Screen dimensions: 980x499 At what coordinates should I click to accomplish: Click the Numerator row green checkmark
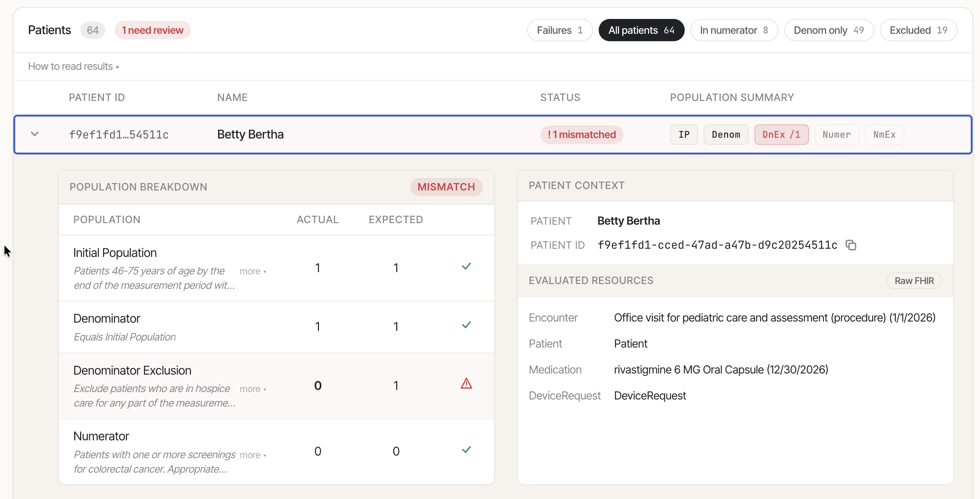point(466,450)
